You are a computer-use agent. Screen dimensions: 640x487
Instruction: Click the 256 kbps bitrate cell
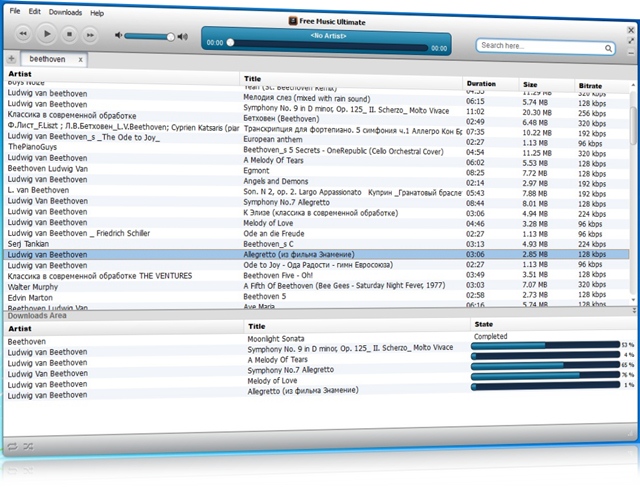click(x=592, y=113)
